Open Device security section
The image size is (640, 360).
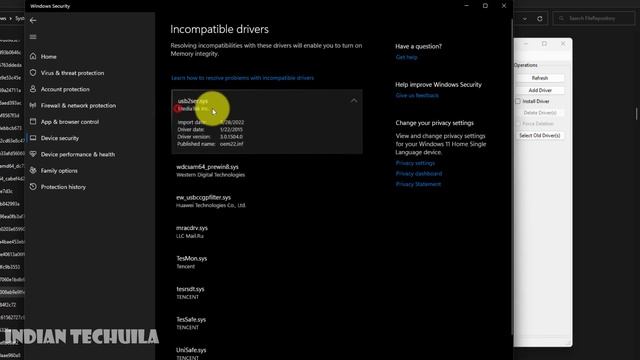(x=60, y=138)
